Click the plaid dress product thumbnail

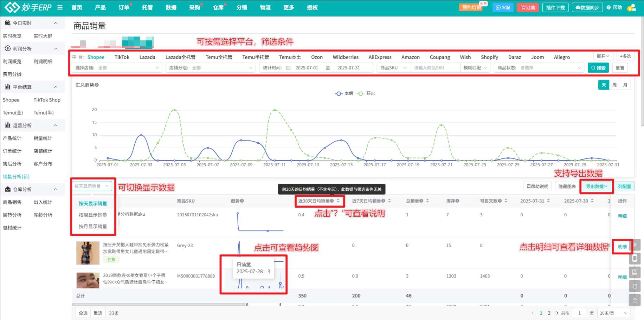point(88,253)
